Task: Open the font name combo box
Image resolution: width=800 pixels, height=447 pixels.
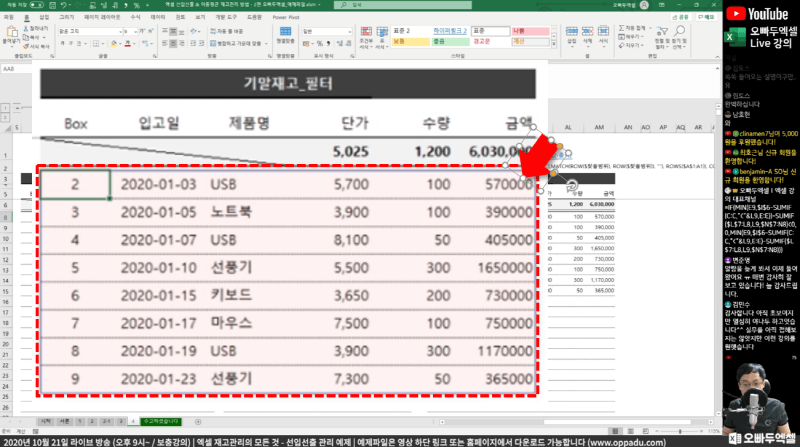Action: tap(90, 32)
